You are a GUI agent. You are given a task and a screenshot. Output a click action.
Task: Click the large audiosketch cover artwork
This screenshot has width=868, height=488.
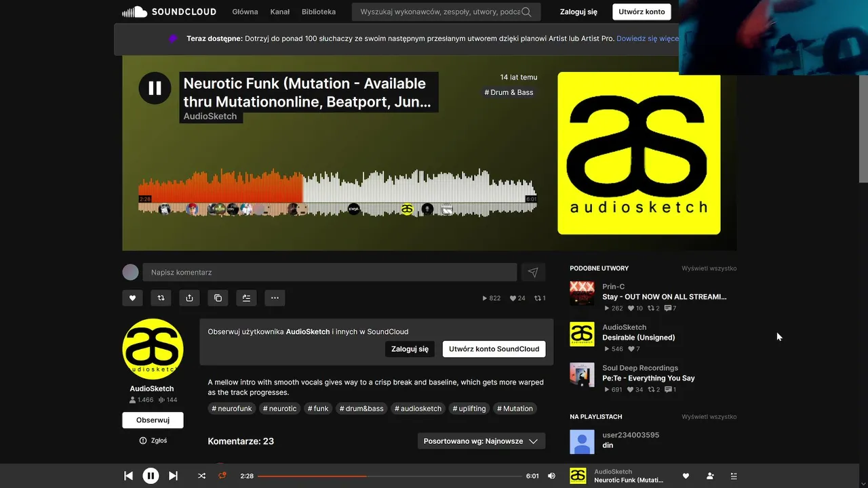[x=639, y=153]
